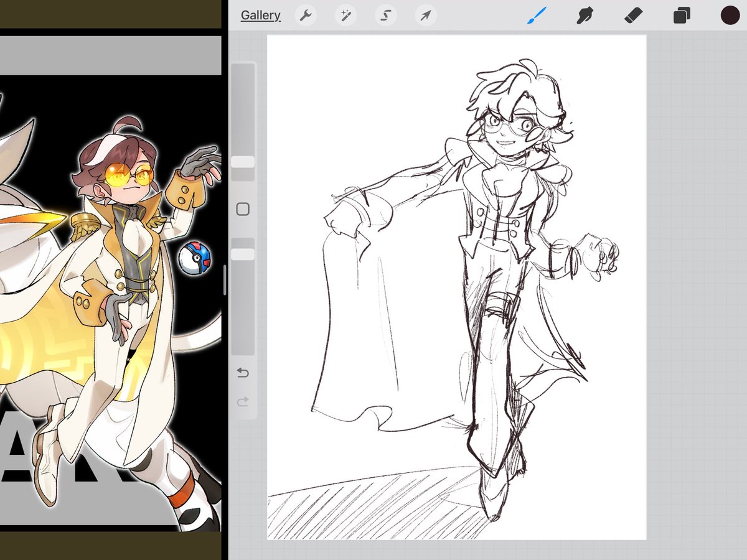Image resolution: width=747 pixels, height=560 pixels.
Task: Tap the square Modify button in the sidebar
Action: (x=243, y=209)
